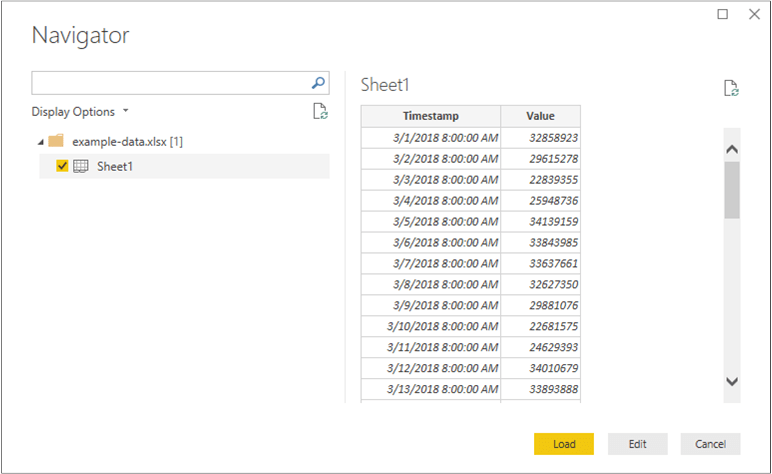Click the Timestamp column header

point(431,116)
